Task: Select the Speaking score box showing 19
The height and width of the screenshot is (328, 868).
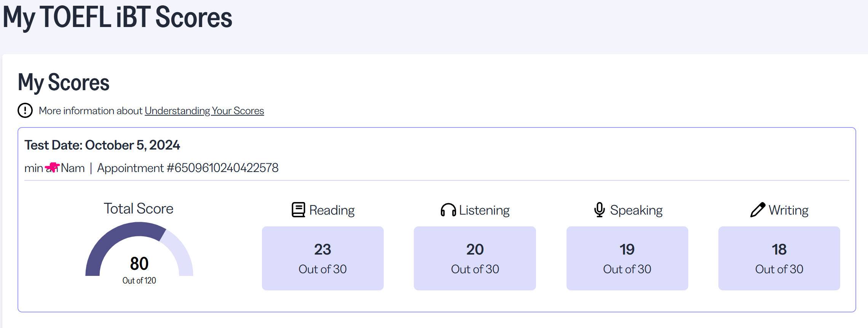Action: click(x=627, y=258)
